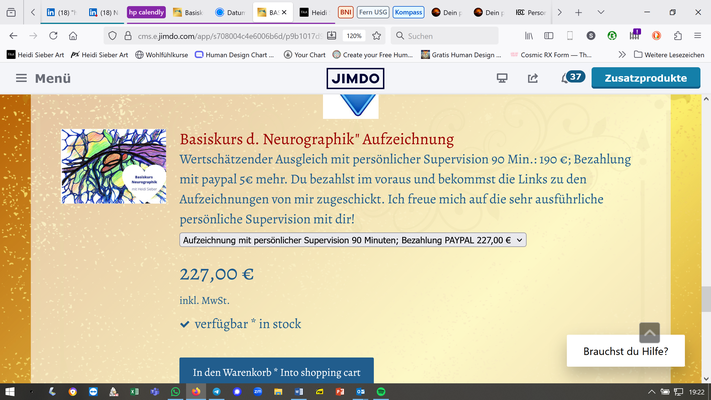Screen dimensions: 711x400
Task: Click the dark S extension icon
Action: 591,36
